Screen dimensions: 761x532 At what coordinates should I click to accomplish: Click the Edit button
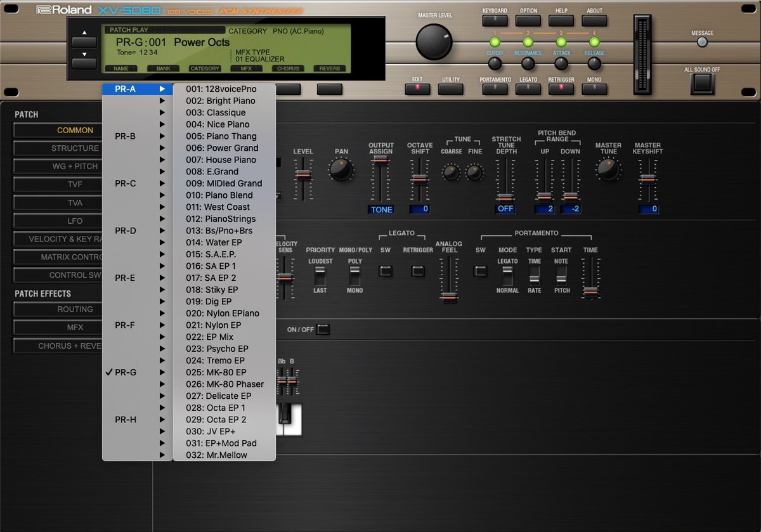pos(417,89)
